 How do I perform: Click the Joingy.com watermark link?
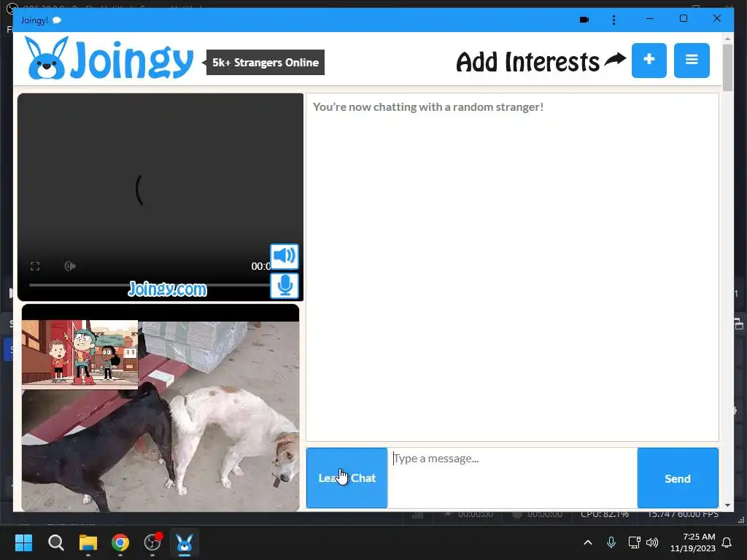167,289
